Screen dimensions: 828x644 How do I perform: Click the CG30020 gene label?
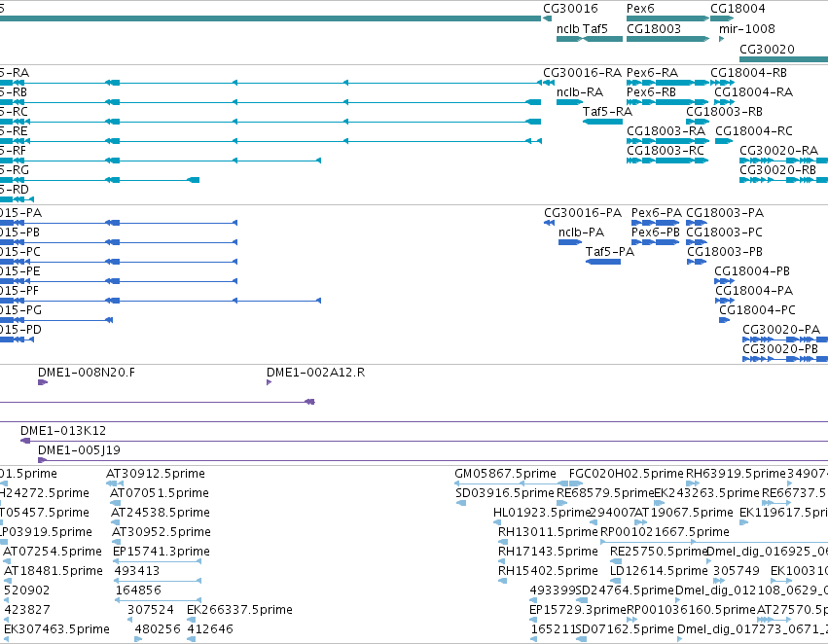pos(767,50)
